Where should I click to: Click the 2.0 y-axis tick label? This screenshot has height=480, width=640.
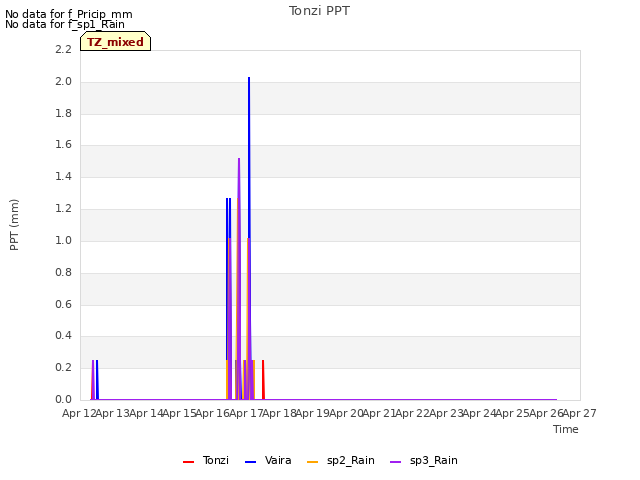coord(63,81)
